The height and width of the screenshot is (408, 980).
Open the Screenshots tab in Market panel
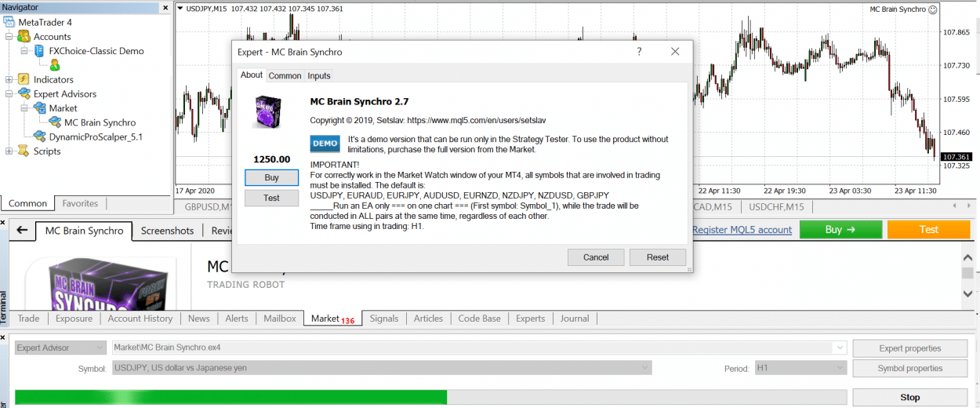tap(167, 231)
